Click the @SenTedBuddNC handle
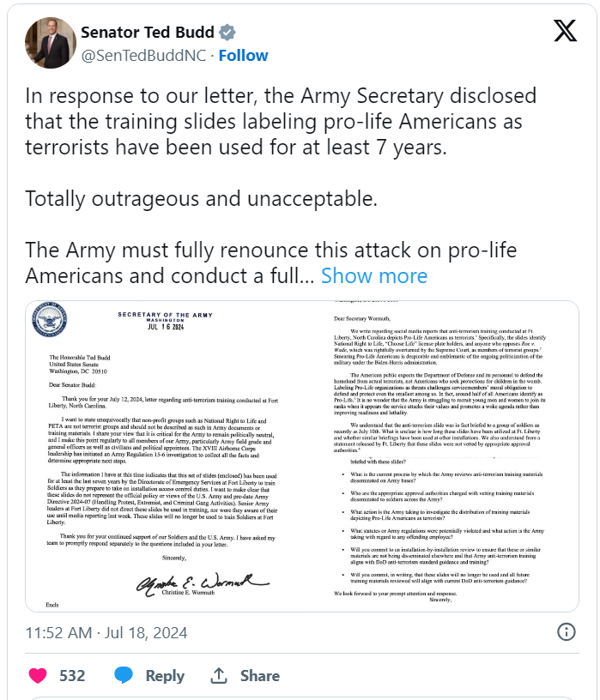Screen dimensions: 600x700 [x=143, y=56]
